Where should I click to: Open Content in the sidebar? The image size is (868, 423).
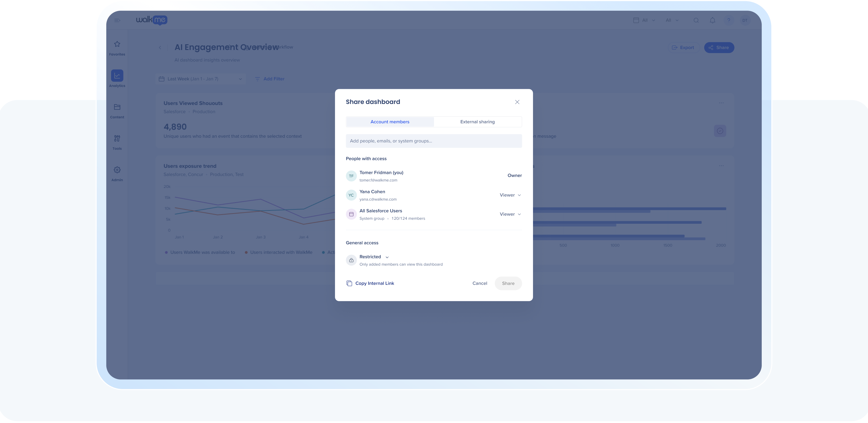click(x=117, y=111)
